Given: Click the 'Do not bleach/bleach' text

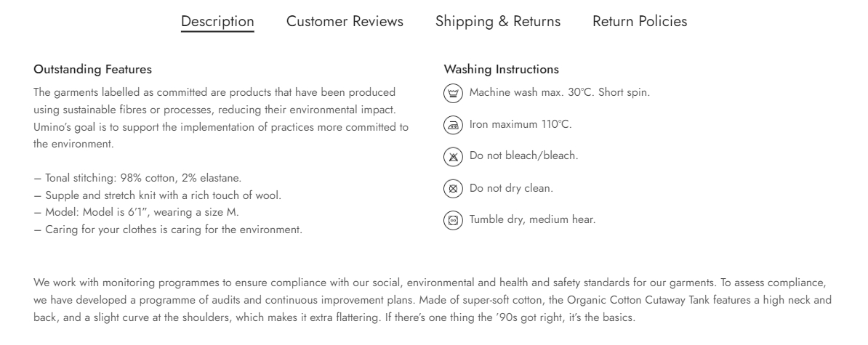Looking at the screenshot, I should [523, 156].
